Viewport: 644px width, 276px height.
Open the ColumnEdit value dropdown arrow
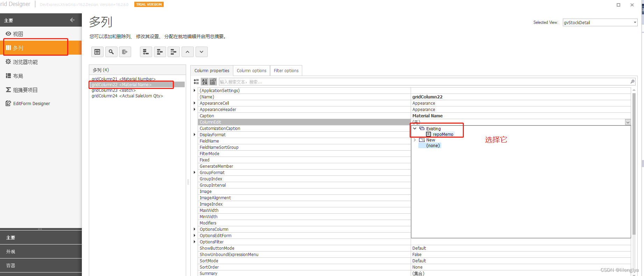(628, 122)
